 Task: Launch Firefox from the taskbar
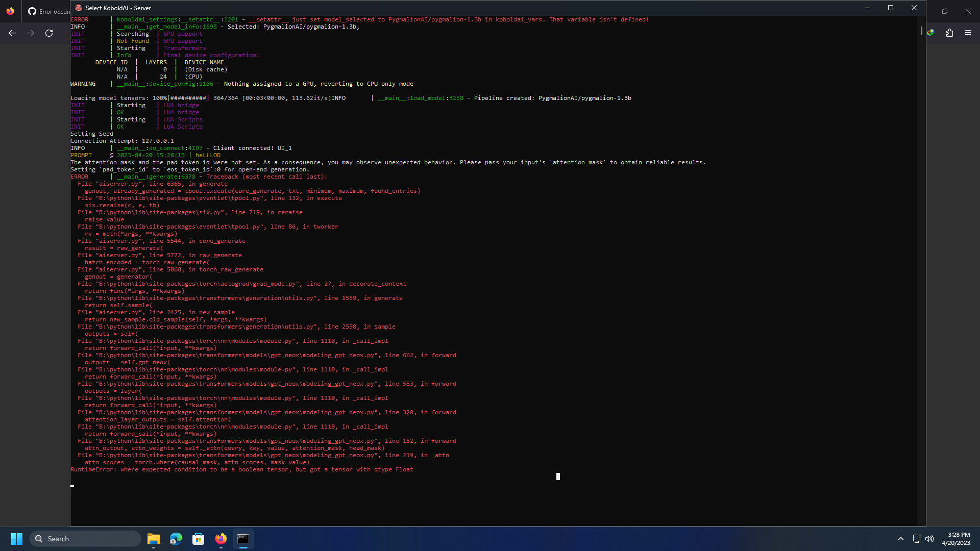220,539
